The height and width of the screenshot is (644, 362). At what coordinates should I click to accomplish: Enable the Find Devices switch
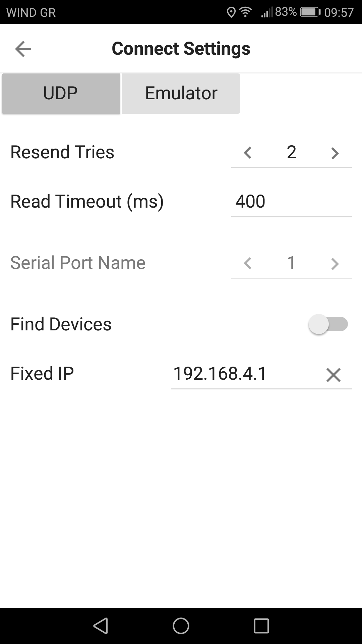click(328, 324)
